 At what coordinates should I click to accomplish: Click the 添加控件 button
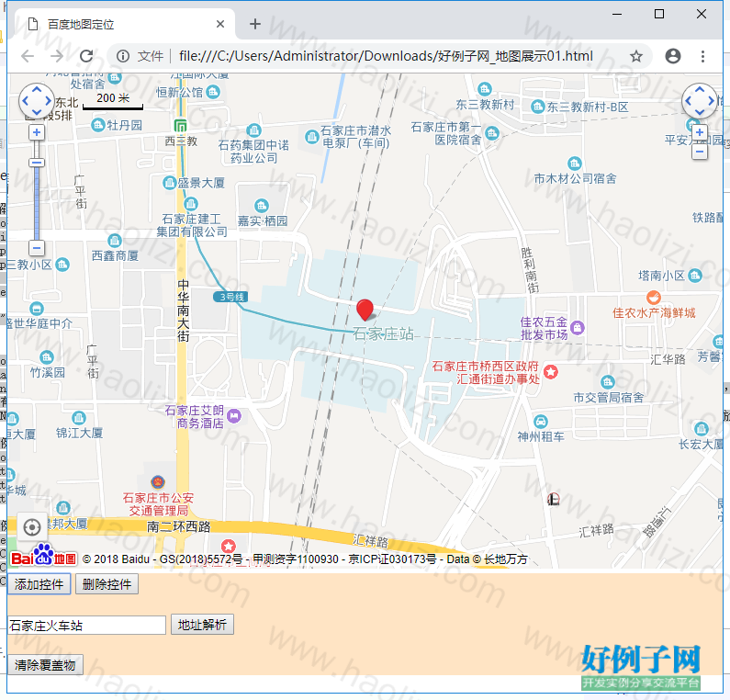point(39,584)
